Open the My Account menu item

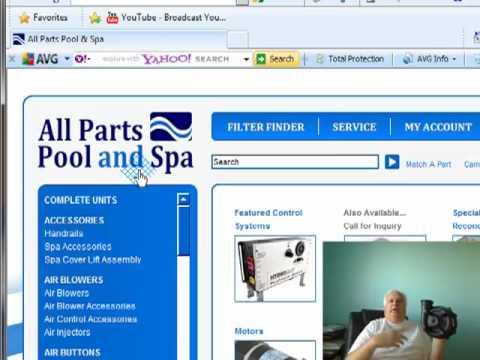438,127
